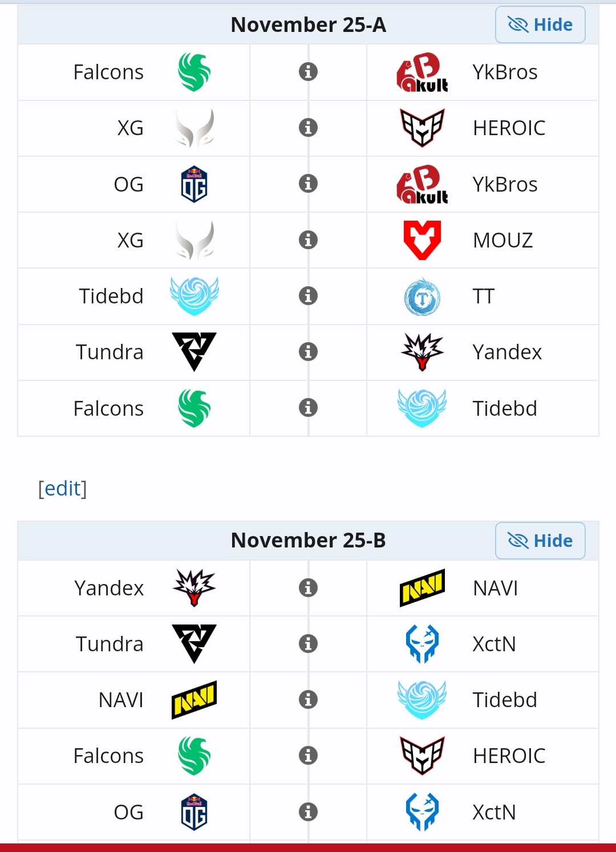Open match info for Falcons vs YkBros
Image resolution: width=616 pixels, height=852 pixels.
pos(308,72)
